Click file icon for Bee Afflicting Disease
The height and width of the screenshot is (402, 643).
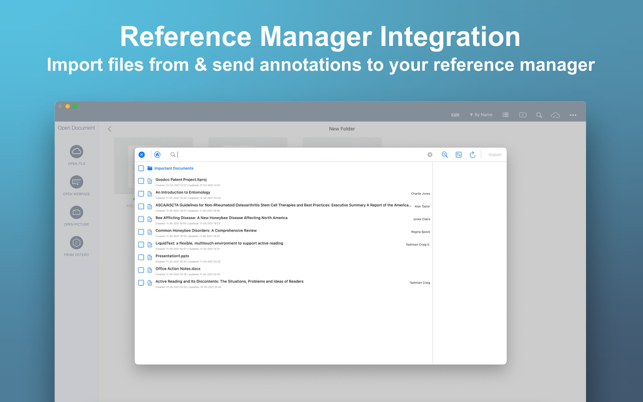[x=150, y=219]
